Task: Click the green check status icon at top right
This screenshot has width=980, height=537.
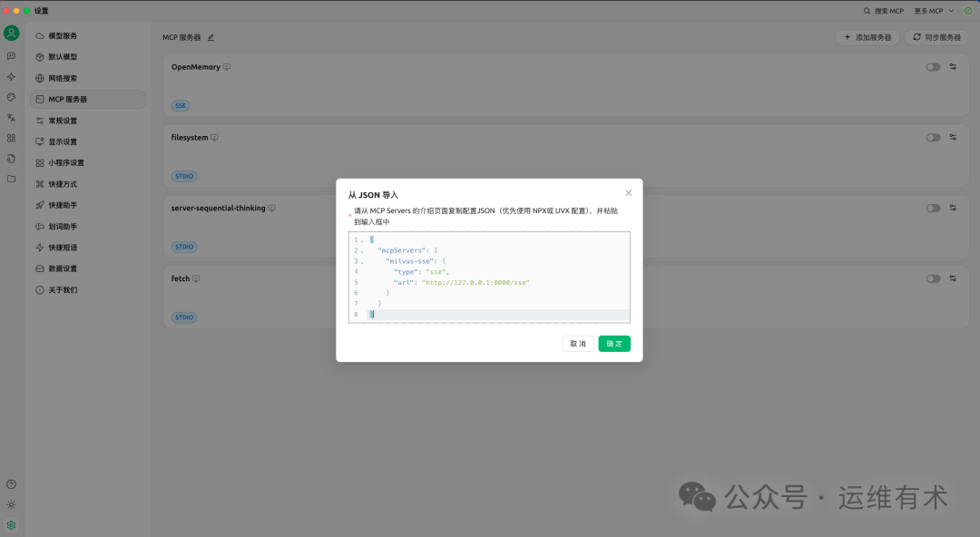Action: click(x=968, y=11)
